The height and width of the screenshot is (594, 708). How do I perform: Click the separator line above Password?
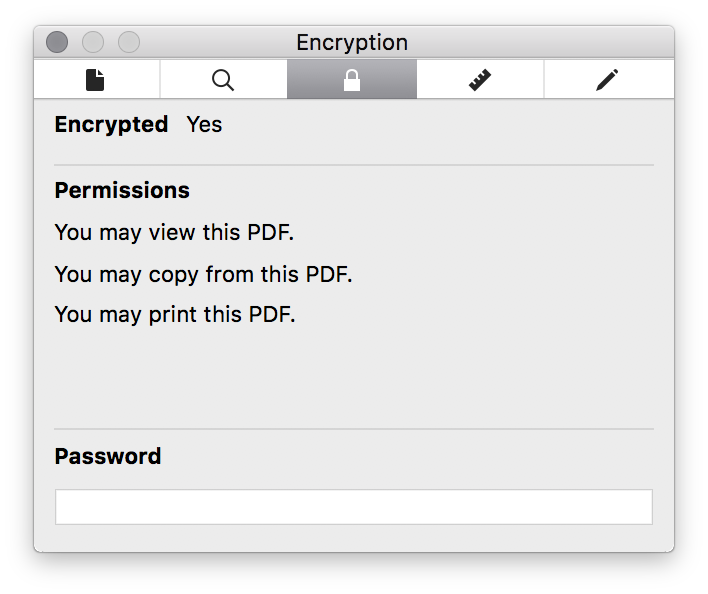(x=354, y=429)
